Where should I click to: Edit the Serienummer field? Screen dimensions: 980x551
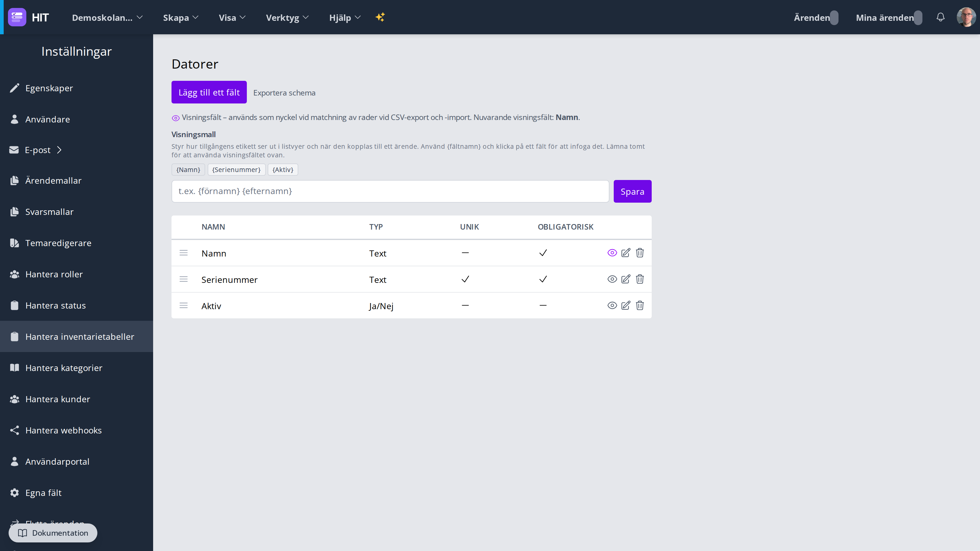pos(625,279)
